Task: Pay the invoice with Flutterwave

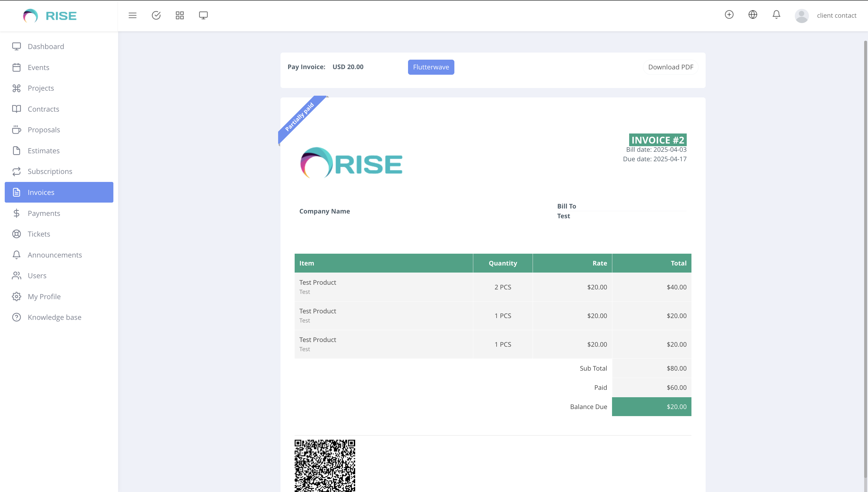Action: (431, 67)
